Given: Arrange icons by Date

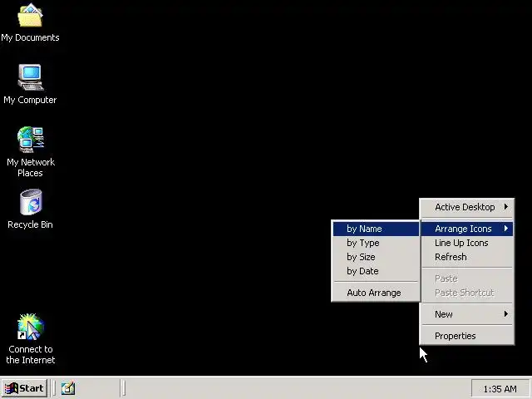Looking at the screenshot, I should click(x=376, y=272).
